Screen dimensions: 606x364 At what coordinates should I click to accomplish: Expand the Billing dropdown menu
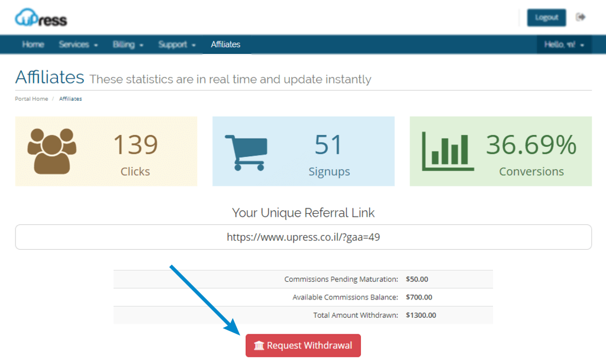point(128,44)
